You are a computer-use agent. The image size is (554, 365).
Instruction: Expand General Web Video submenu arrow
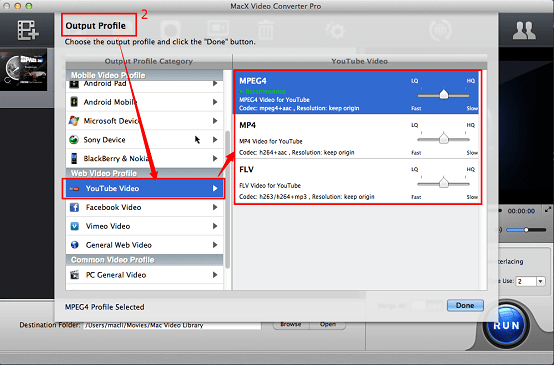click(x=215, y=245)
